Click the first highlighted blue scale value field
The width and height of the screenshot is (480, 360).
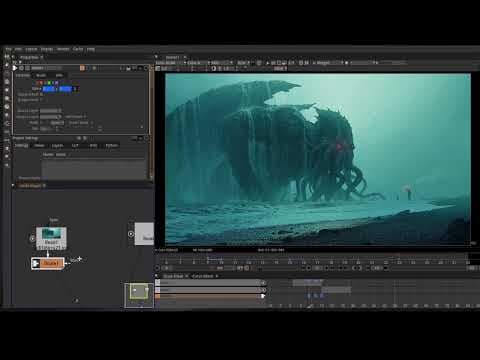[49, 89]
